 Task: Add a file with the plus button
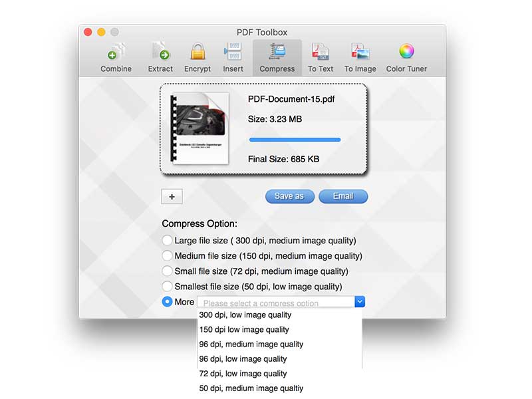[172, 196]
